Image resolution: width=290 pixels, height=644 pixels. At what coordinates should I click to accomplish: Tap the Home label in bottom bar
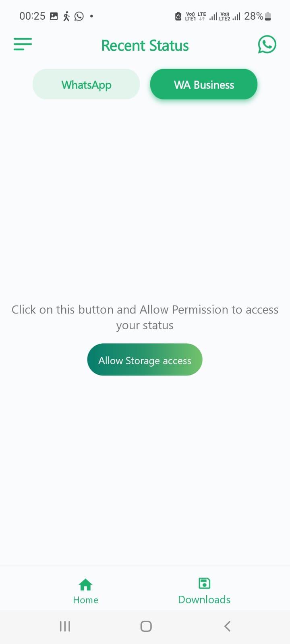[x=85, y=600]
